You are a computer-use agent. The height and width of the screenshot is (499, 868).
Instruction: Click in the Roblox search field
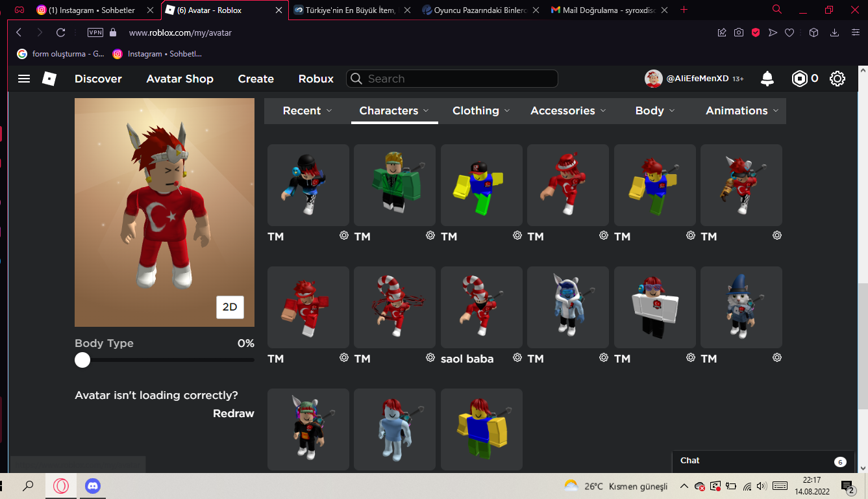pyautogui.click(x=452, y=79)
